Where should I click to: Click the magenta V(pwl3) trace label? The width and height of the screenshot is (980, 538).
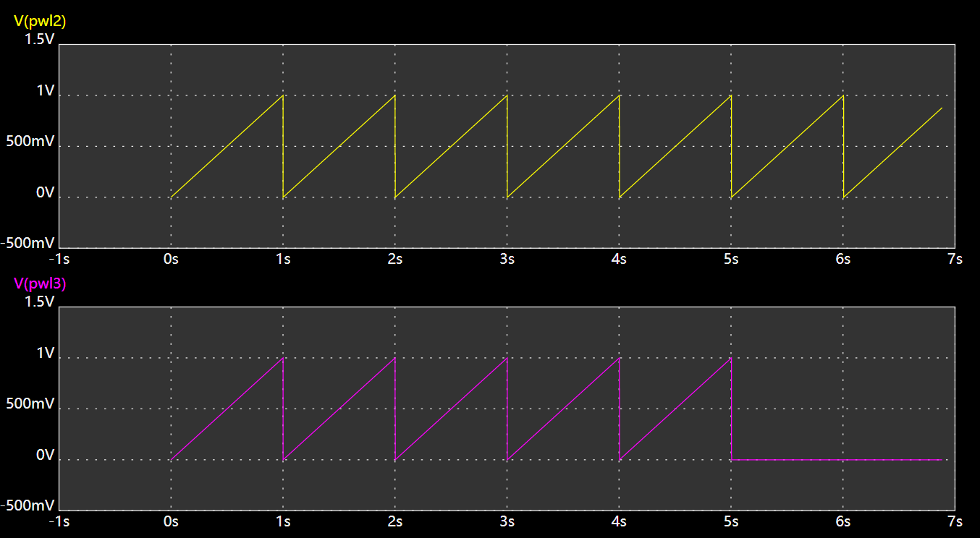(x=40, y=284)
